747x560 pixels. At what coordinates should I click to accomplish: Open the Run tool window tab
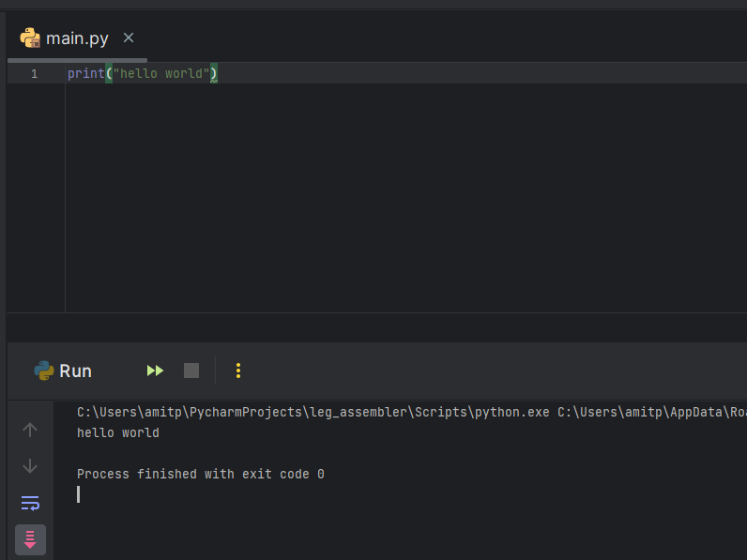[75, 371]
